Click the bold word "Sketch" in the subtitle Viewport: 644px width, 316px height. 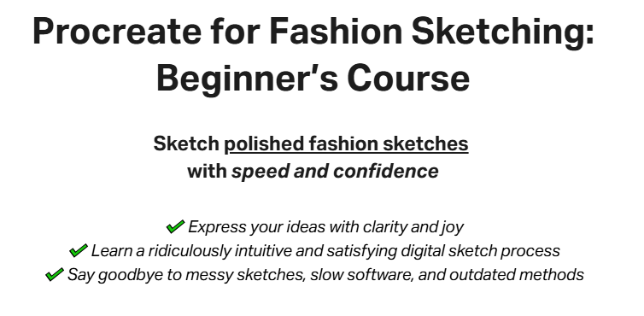tap(186, 143)
